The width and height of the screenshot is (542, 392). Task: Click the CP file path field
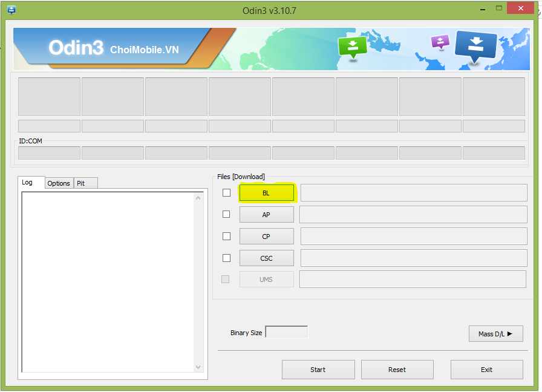(x=414, y=236)
